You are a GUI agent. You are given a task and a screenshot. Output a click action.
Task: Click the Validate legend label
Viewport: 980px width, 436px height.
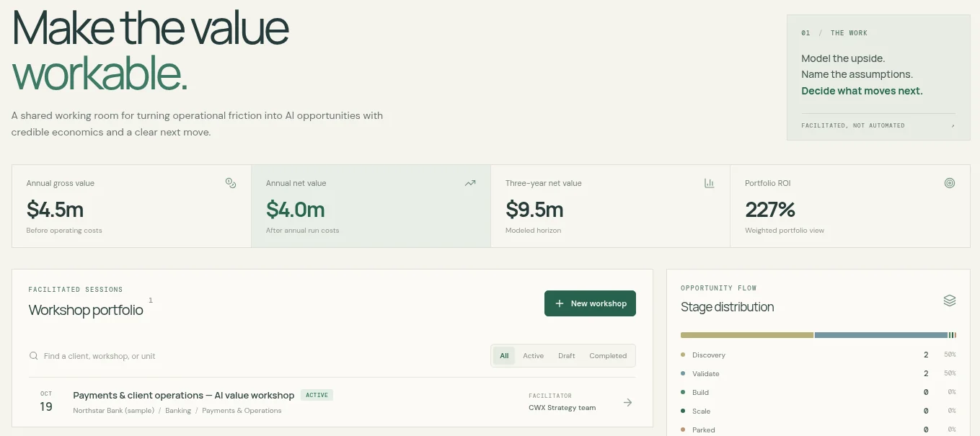point(706,374)
